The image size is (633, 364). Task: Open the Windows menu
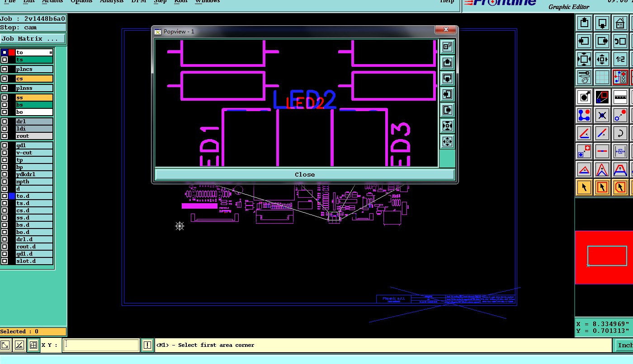click(208, 1)
